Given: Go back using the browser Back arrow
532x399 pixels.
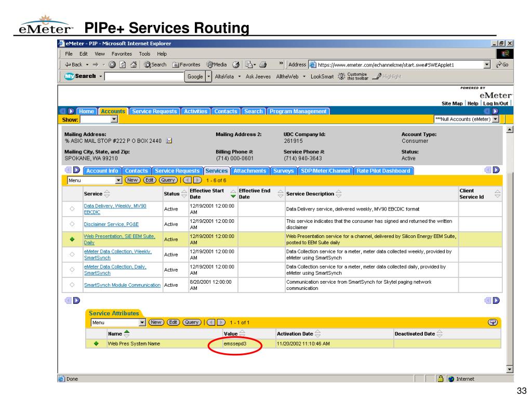Looking at the screenshot, I should [74, 64].
